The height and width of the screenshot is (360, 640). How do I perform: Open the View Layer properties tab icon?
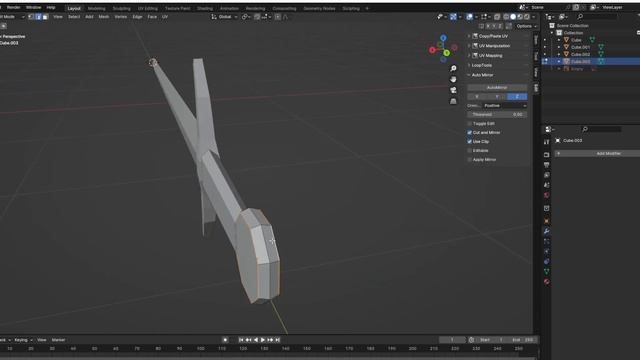click(x=547, y=175)
